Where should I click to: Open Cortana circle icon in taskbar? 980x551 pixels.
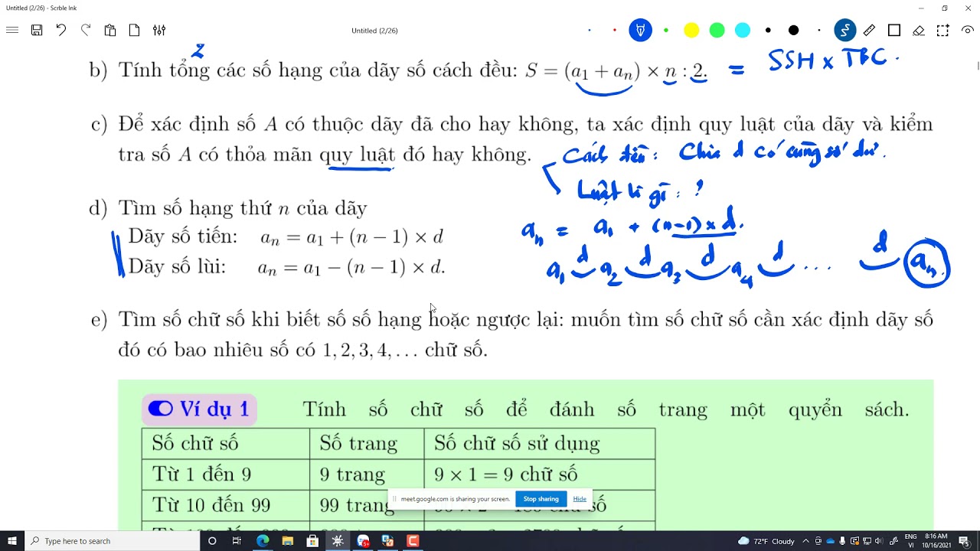point(212,541)
